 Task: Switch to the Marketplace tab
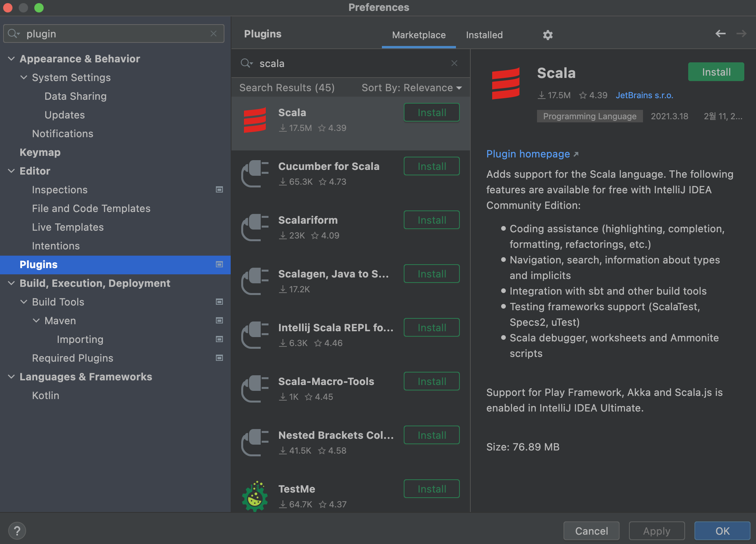coord(419,35)
